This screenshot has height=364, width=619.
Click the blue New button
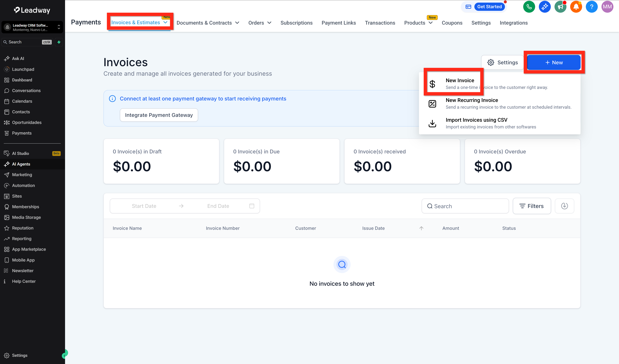pyautogui.click(x=554, y=62)
